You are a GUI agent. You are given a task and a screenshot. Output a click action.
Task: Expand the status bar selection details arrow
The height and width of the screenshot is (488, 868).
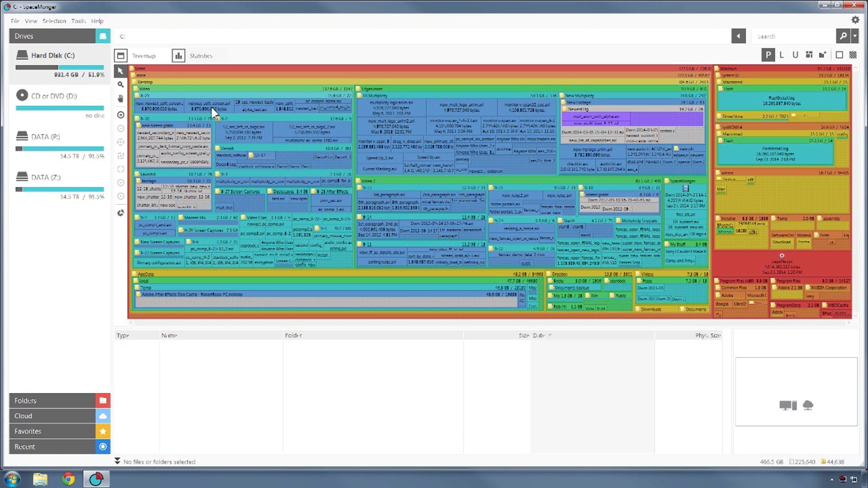pyautogui.click(x=118, y=461)
